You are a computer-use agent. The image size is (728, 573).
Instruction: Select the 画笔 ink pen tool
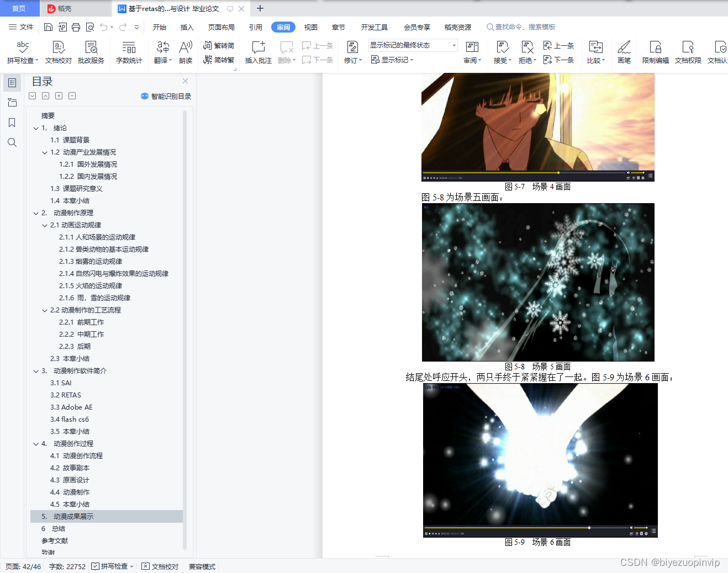624,52
